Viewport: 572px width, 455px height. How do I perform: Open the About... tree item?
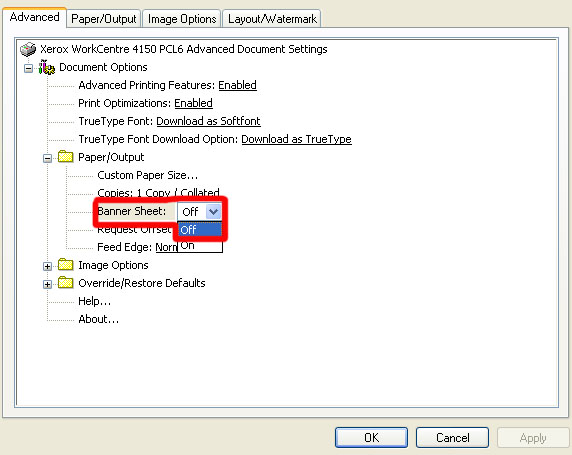98,319
